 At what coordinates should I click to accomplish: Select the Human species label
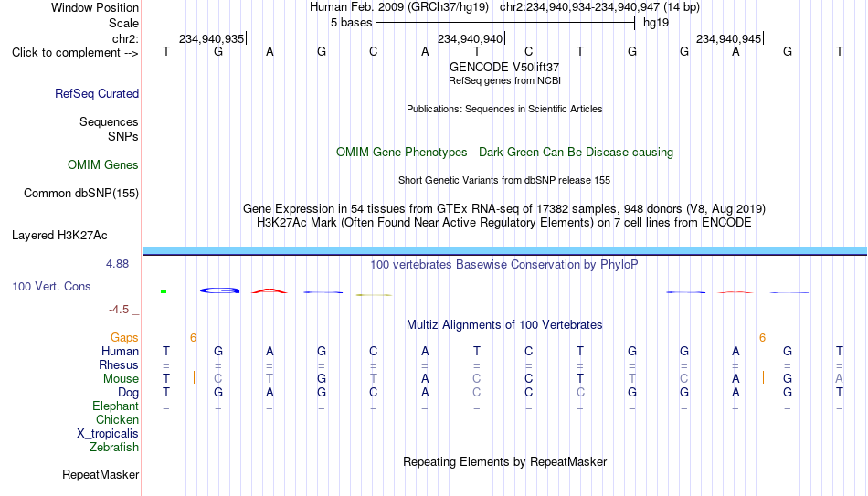tap(120, 351)
